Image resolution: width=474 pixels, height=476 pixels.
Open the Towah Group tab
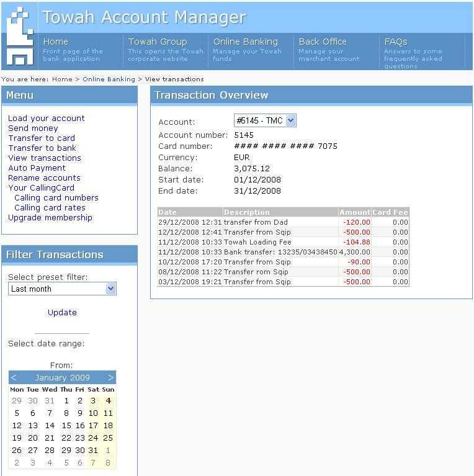pyautogui.click(x=157, y=42)
